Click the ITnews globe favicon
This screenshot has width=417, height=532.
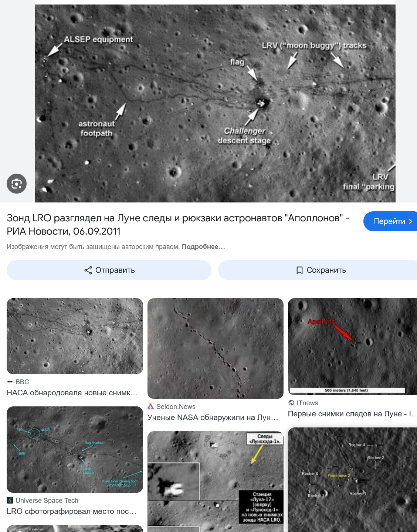(291, 403)
